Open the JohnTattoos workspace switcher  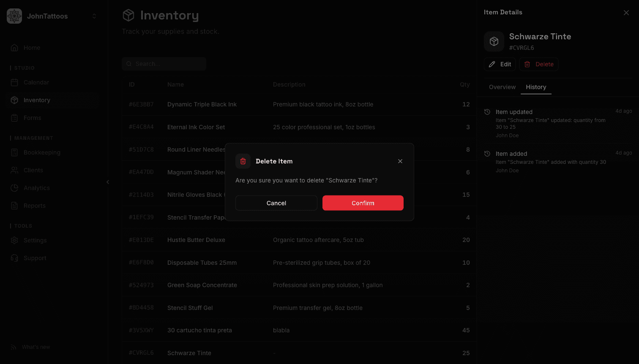pyautogui.click(x=48, y=16)
